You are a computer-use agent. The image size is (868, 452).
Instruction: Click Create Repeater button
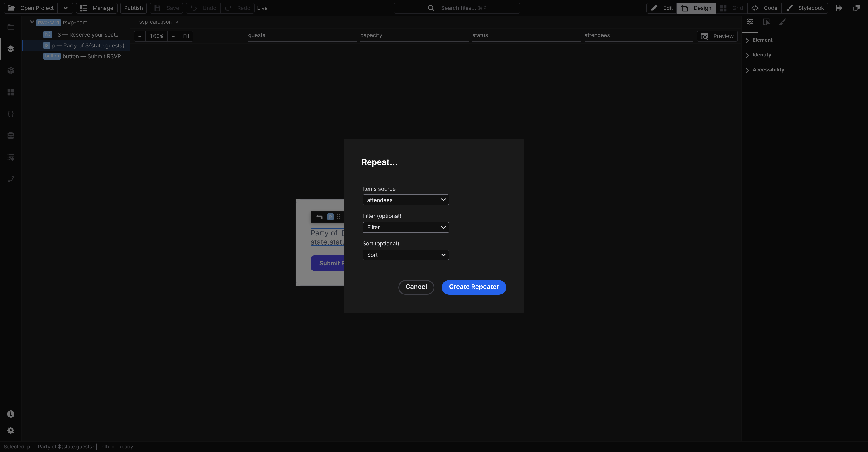[x=474, y=287]
